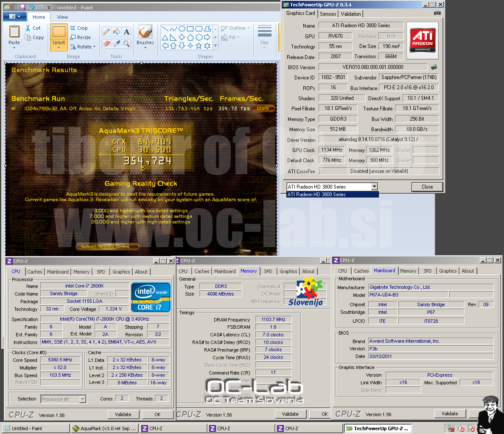504x434 pixels.
Task: Open the Processor #1 selection dropdown in CPU-Z
Action: (83, 399)
